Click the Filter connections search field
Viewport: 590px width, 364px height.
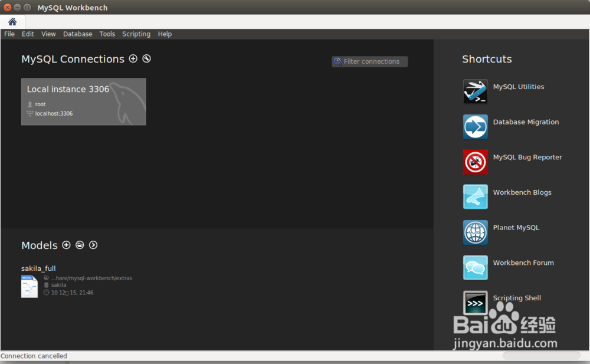(x=369, y=61)
